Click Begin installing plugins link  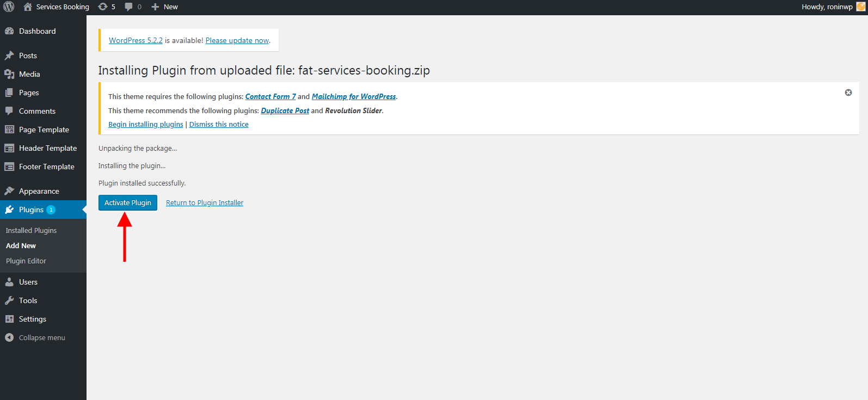(x=146, y=125)
